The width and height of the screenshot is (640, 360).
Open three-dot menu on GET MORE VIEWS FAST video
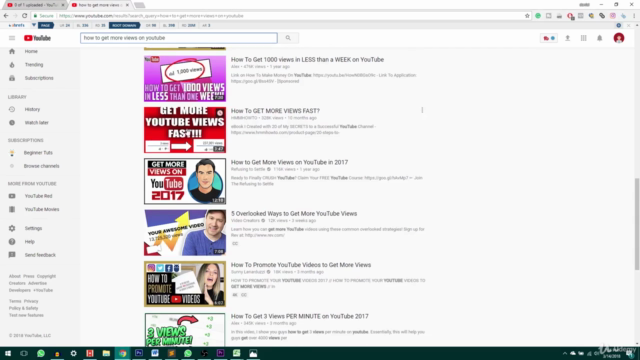(x=422, y=110)
